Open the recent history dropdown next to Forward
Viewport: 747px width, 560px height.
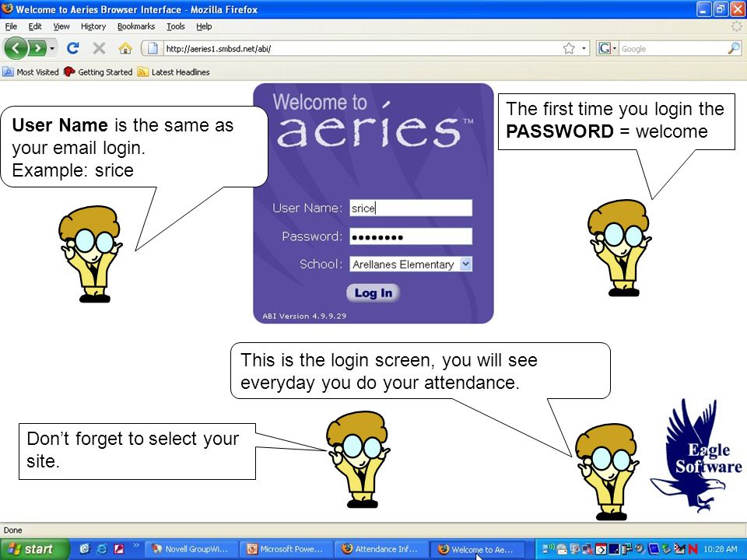pos(52,48)
